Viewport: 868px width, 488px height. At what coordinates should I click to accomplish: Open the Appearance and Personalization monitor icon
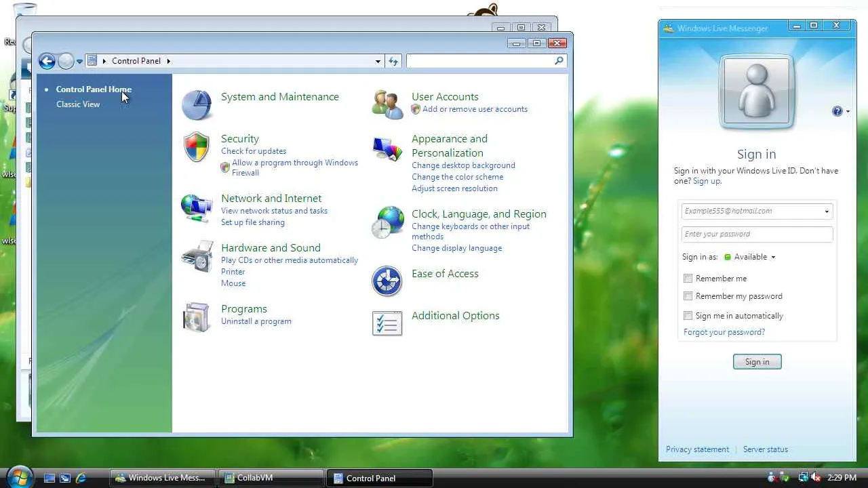(387, 148)
